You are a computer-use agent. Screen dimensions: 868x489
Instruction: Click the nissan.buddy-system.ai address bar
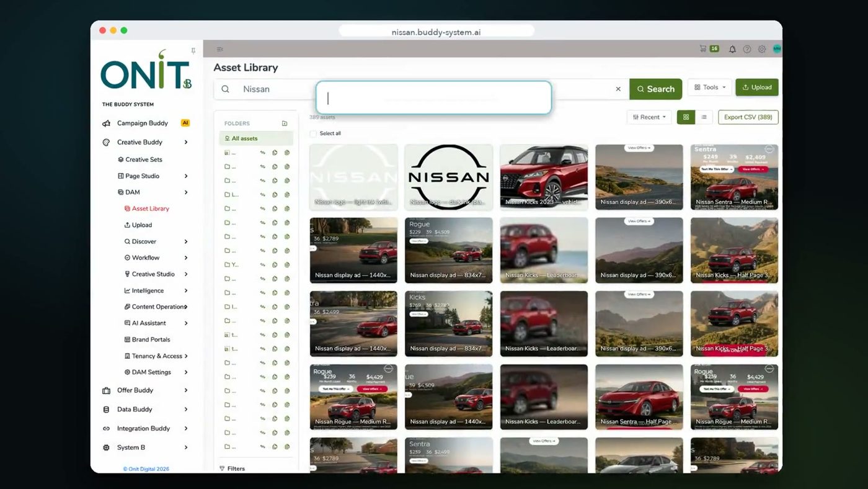pyautogui.click(x=436, y=32)
